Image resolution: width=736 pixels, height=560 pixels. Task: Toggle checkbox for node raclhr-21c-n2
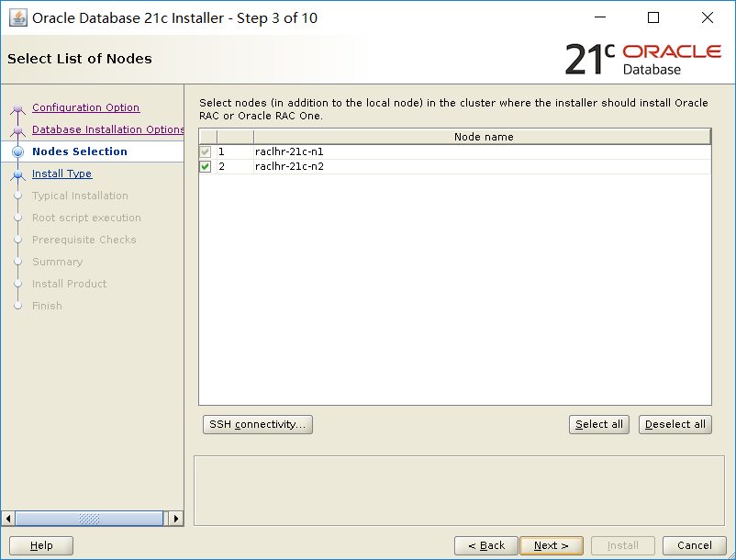point(206,167)
